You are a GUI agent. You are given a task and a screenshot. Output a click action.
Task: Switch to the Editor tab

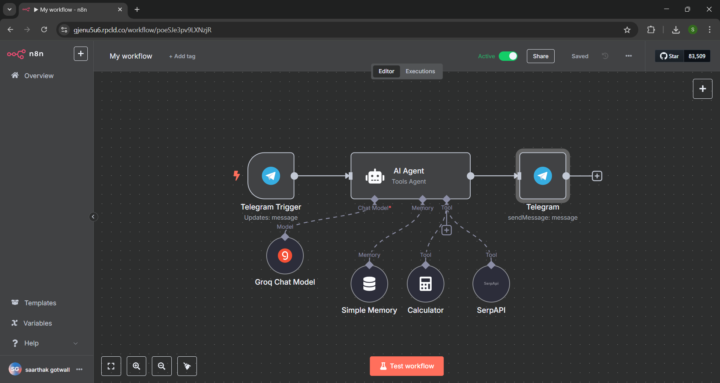(x=386, y=71)
